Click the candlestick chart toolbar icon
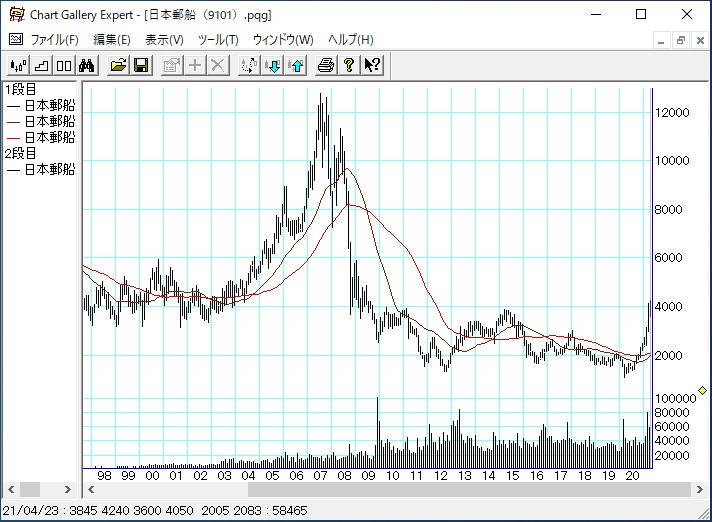The width and height of the screenshot is (712, 522). tap(17, 66)
